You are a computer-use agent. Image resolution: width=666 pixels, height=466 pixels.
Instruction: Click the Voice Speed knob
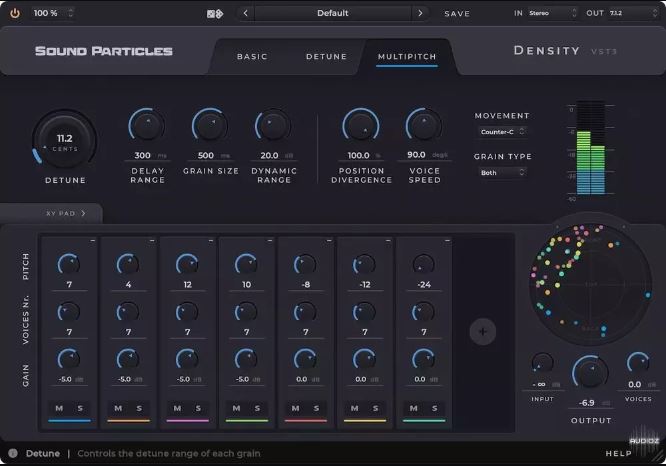[424, 125]
